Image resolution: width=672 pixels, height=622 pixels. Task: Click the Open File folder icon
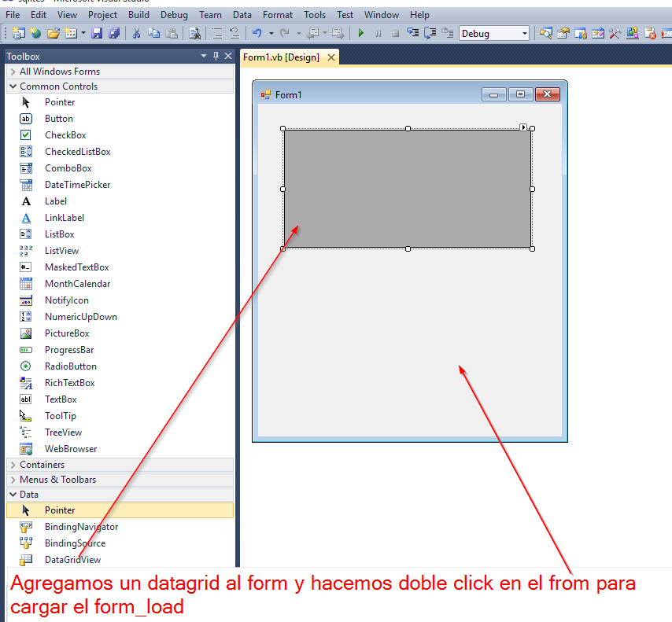[54, 33]
